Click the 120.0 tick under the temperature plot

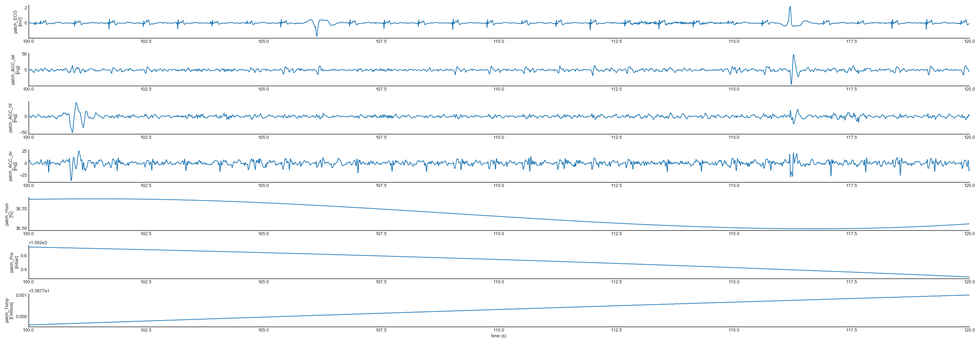coord(969,330)
